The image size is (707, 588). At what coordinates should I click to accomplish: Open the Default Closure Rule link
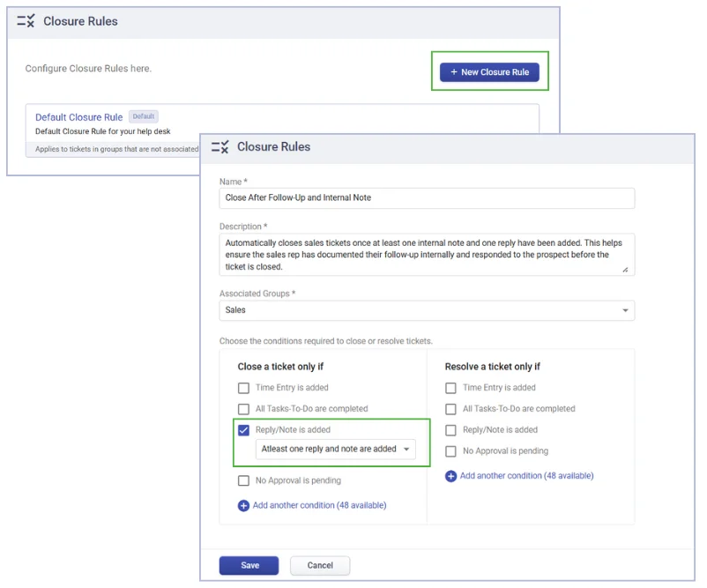point(78,117)
